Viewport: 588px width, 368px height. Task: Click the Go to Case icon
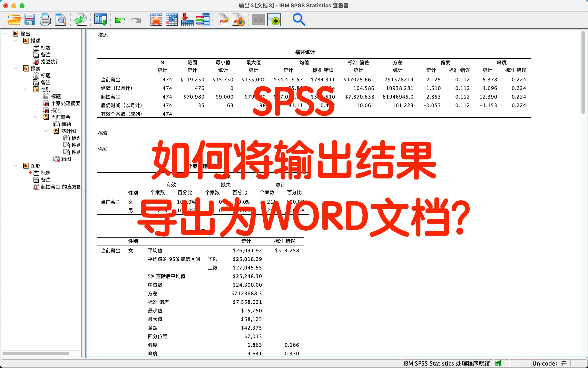pyautogui.click(x=172, y=20)
